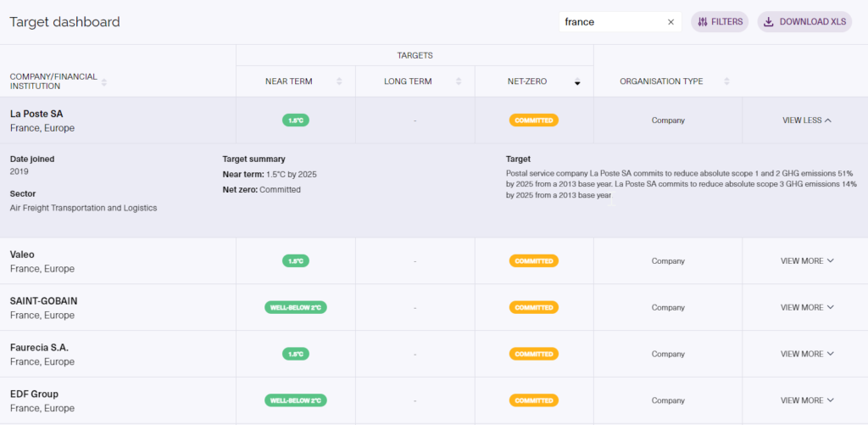Sort by Net-Zero column arrow
The height and width of the screenshot is (425, 868).
578,82
